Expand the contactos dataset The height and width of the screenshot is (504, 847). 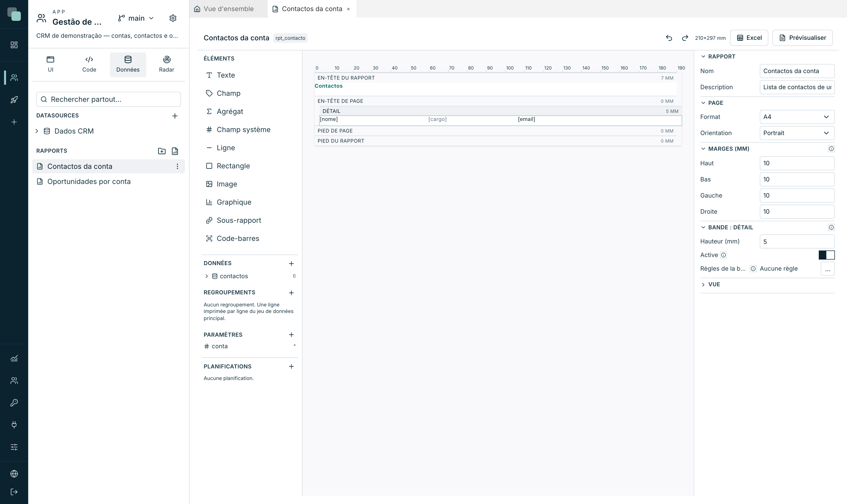point(206,276)
